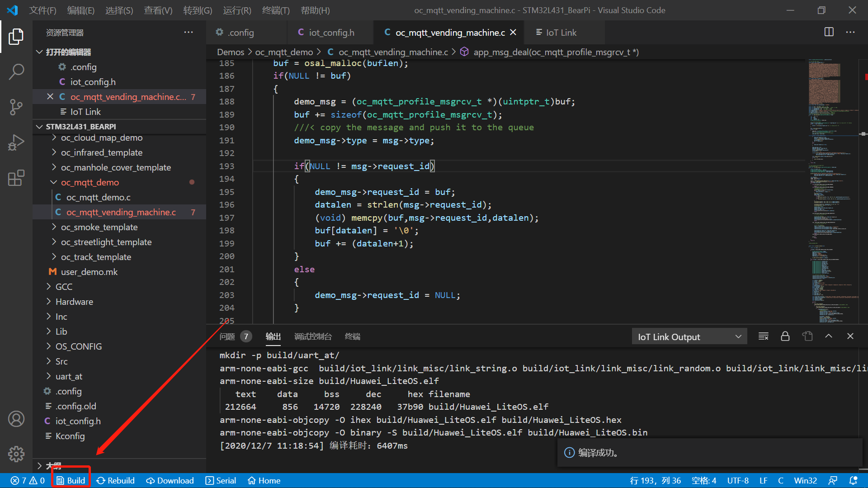The image size is (868, 488).
Task: Open the Source Control view
Action: pyautogui.click(x=16, y=107)
